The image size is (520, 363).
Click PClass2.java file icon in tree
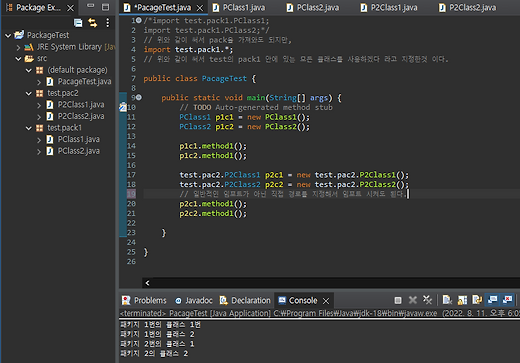click(x=50, y=151)
